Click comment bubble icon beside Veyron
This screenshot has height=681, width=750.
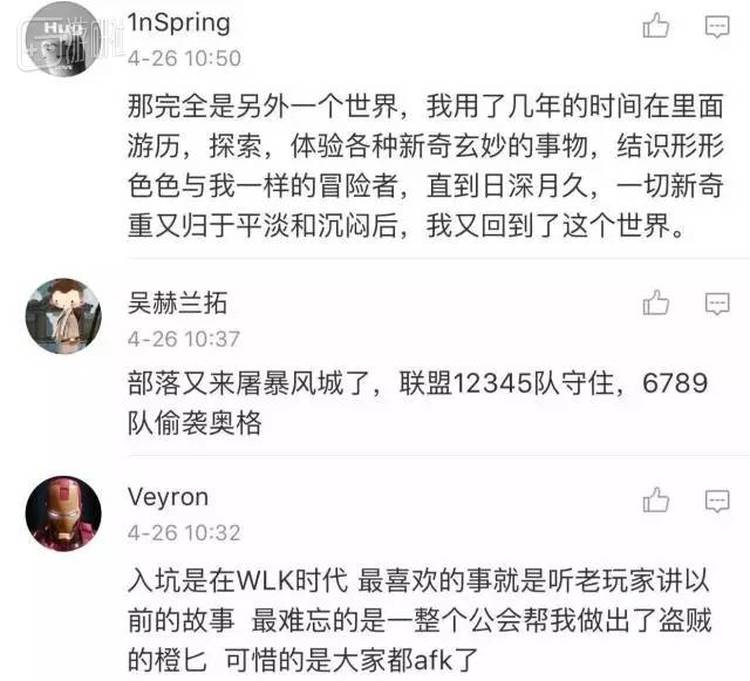click(x=717, y=501)
